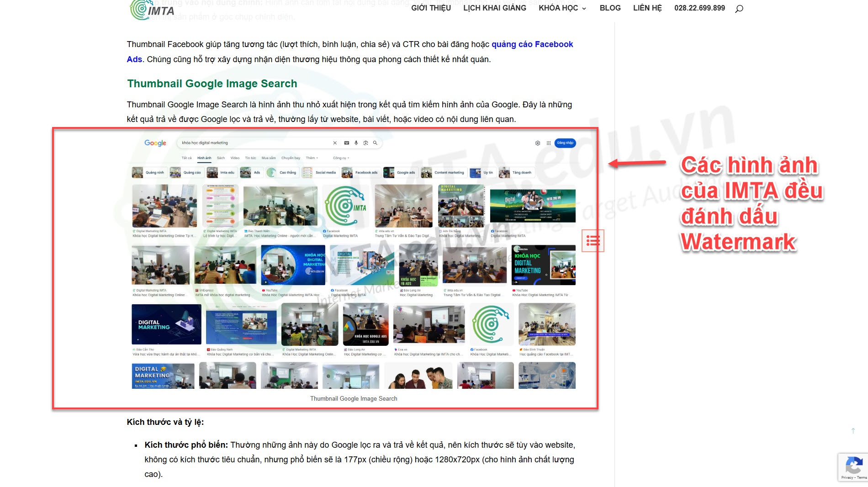Open the reCAPTCHA Terms link
Image resolution: width=868 pixels, height=487 pixels.
coord(862,477)
